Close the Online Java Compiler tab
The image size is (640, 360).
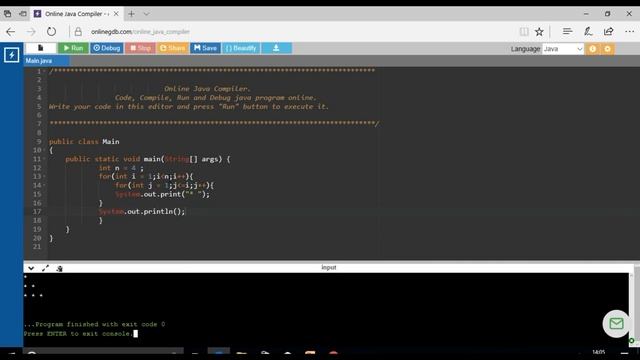point(116,14)
